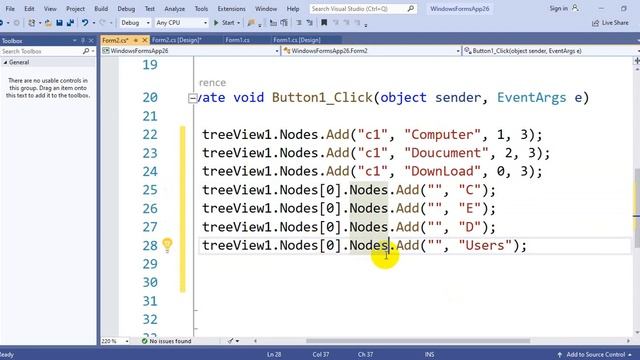Click line number 25 in the margin

click(150, 190)
